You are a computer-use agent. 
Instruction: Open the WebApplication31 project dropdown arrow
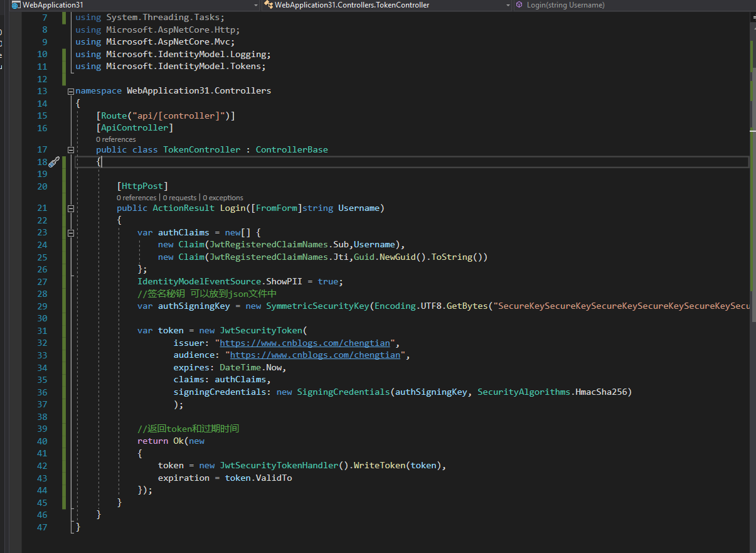(255, 5)
